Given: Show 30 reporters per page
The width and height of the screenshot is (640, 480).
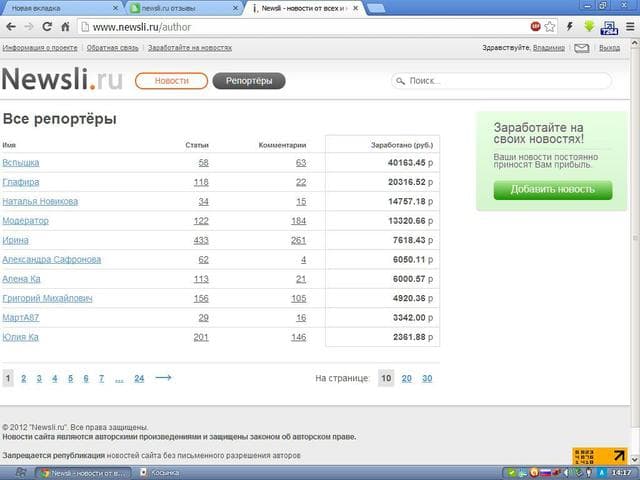Looking at the screenshot, I should [x=427, y=378].
